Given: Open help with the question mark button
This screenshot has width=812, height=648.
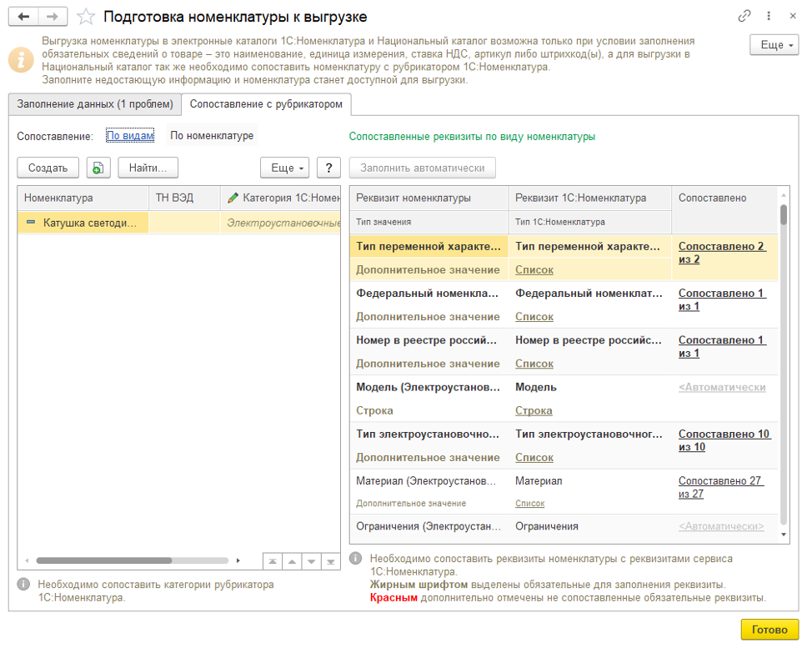Looking at the screenshot, I should pos(328,168).
